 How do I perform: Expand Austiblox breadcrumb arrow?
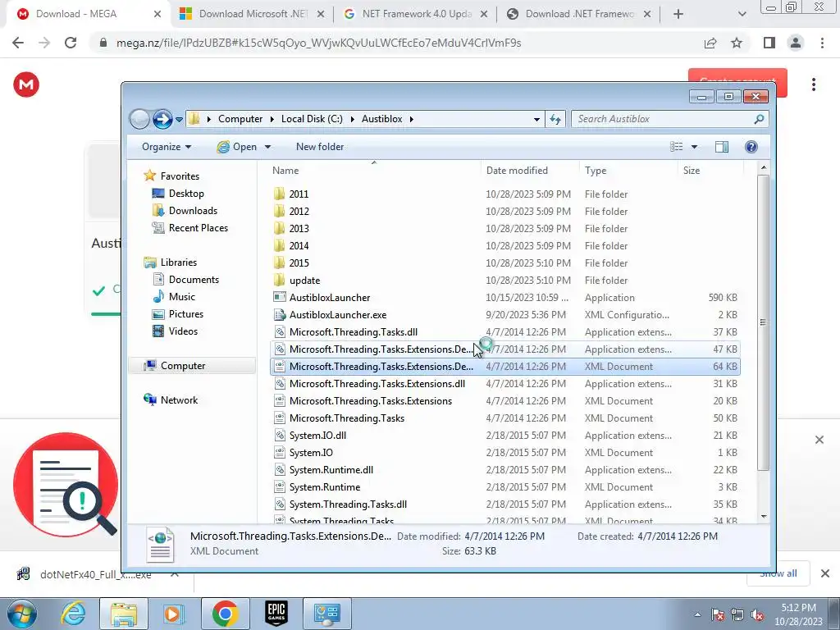tap(412, 119)
